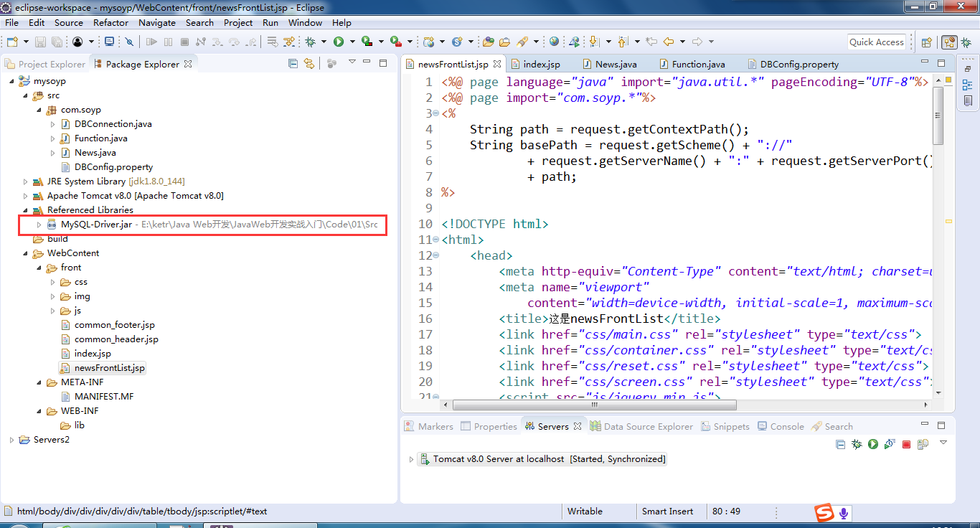Open the Window menu
Screen dimensions: 980x528
click(305, 22)
